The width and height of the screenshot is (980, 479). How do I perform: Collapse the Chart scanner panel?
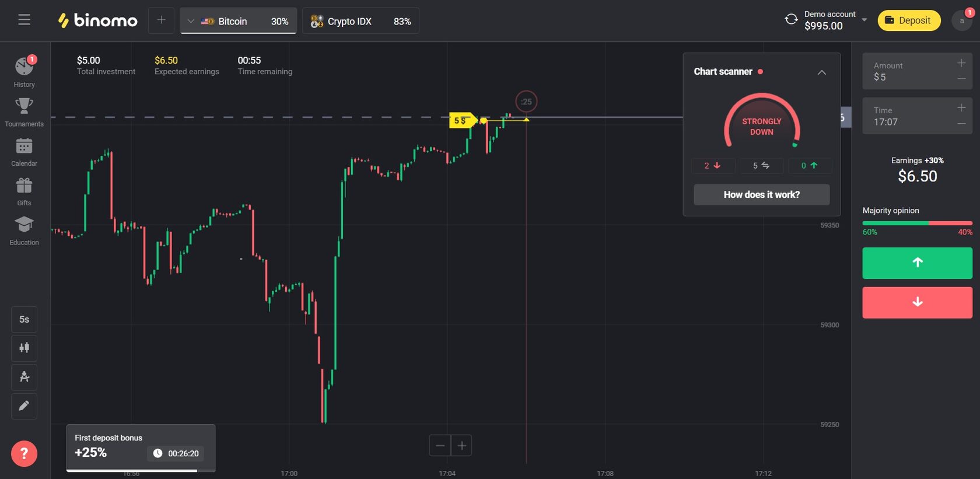click(821, 72)
